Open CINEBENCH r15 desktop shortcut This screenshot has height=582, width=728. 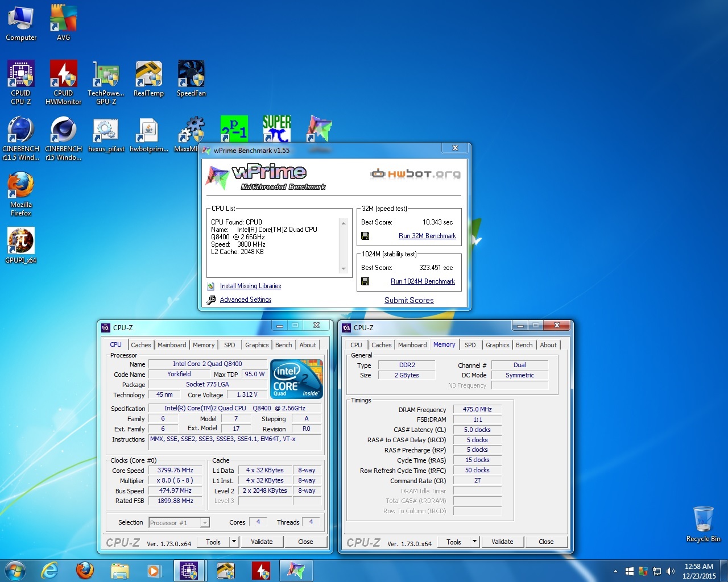(x=63, y=139)
